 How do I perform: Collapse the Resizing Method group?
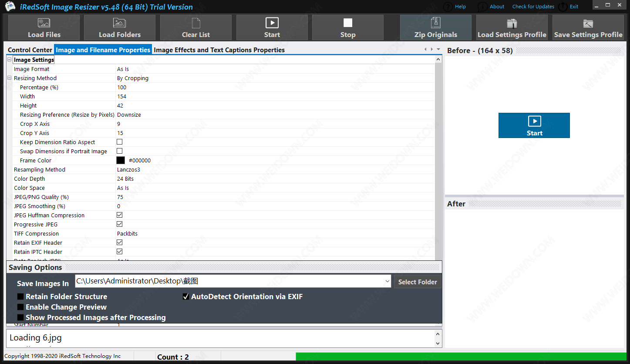pos(10,78)
